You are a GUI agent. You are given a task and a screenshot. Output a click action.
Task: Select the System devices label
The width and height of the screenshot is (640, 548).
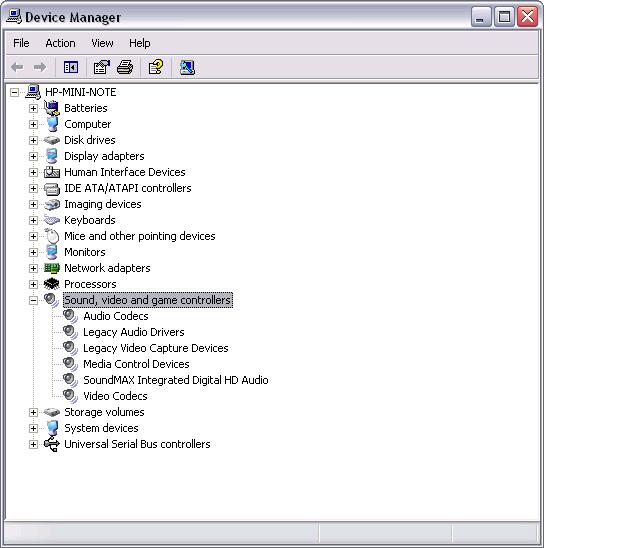pyautogui.click(x=101, y=428)
